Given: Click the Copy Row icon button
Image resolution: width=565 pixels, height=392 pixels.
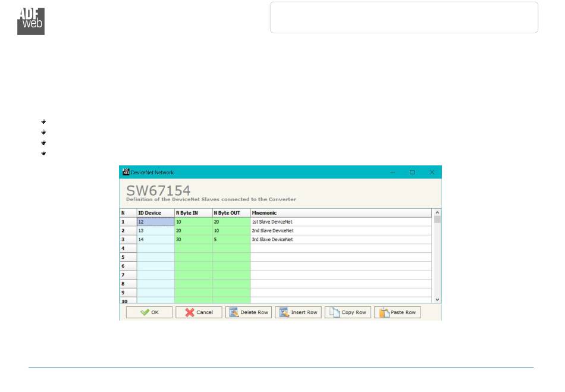Looking at the screenshot, I should coord(348,312).
